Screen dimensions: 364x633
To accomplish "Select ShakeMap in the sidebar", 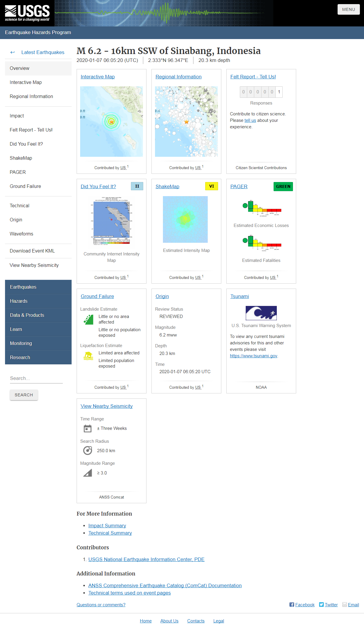I will point(21,158).
